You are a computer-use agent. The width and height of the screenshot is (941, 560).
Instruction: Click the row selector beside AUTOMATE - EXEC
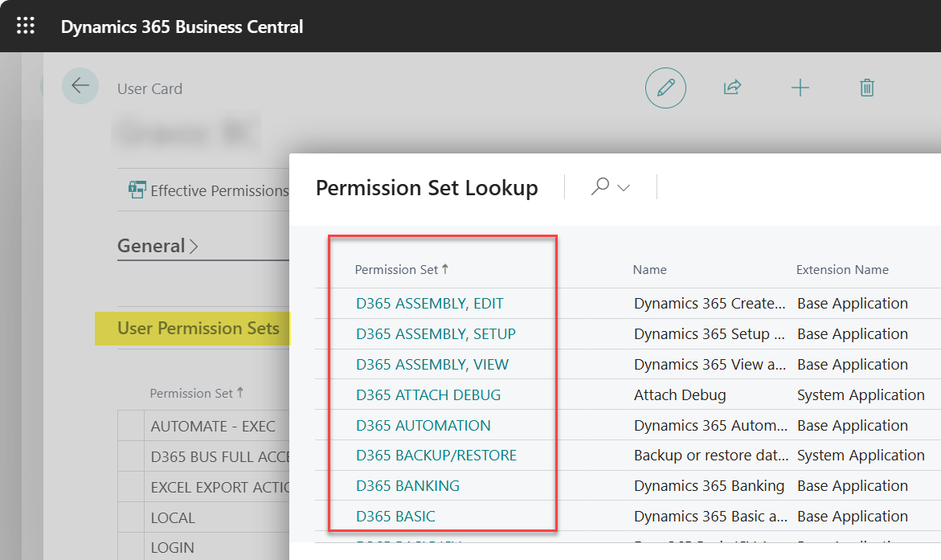[x=131, y=426]
